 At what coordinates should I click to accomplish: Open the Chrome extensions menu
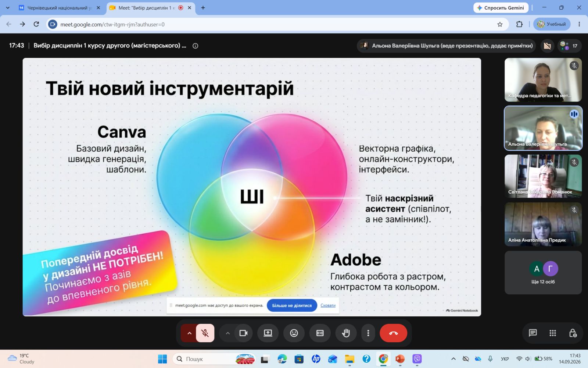tap(519, 24)
